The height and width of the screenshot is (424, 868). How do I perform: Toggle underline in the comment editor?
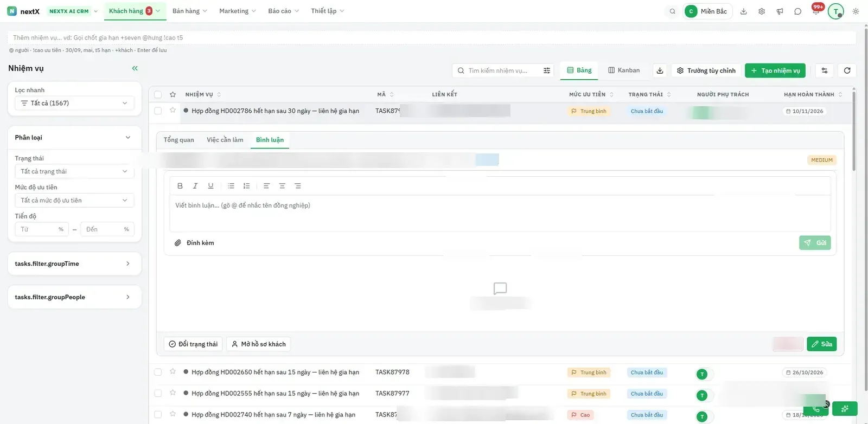[x=210, y=186]
